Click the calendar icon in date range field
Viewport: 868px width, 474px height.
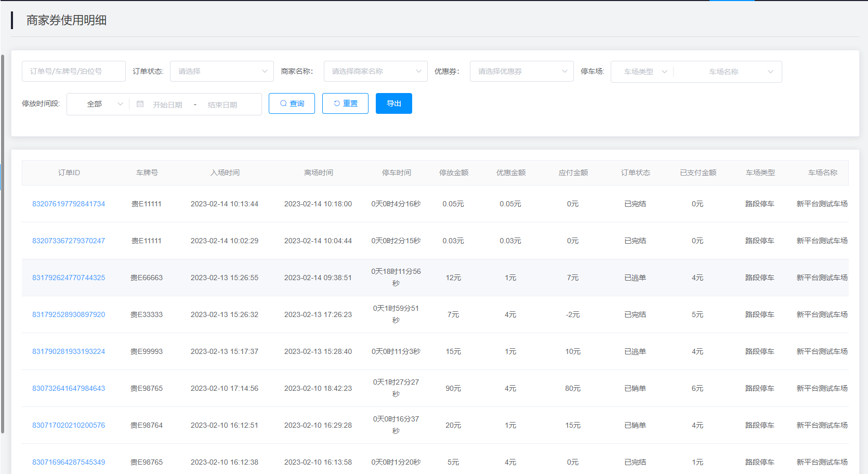point(140,104)
